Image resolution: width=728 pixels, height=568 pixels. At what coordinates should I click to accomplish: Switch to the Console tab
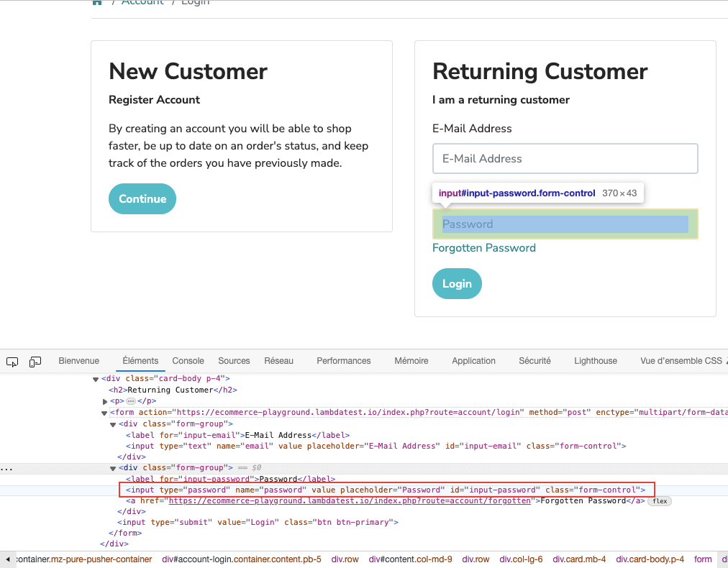[x=188, y=361]
